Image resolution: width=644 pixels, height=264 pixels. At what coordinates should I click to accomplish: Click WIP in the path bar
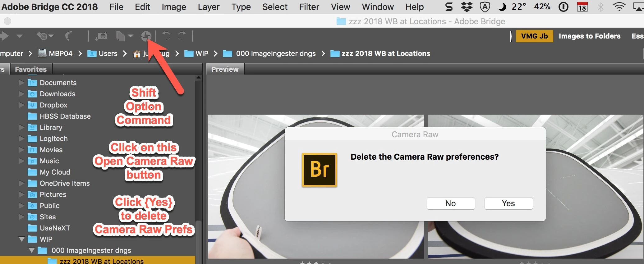coord(196,53)
